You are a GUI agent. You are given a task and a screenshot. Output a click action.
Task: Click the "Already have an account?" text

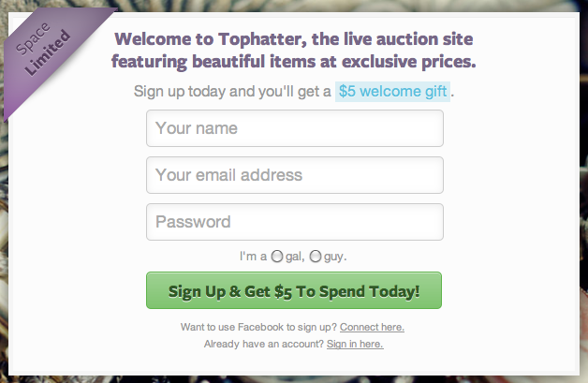coord(264,344)
